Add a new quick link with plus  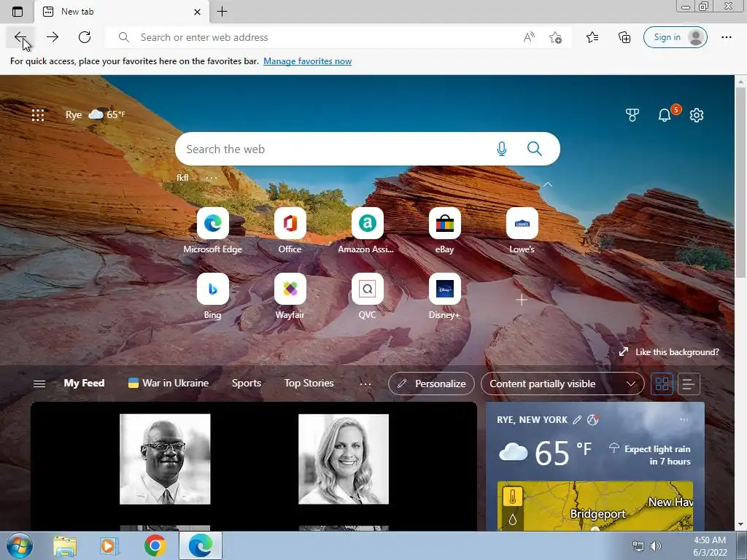click(x=522, y=300)
